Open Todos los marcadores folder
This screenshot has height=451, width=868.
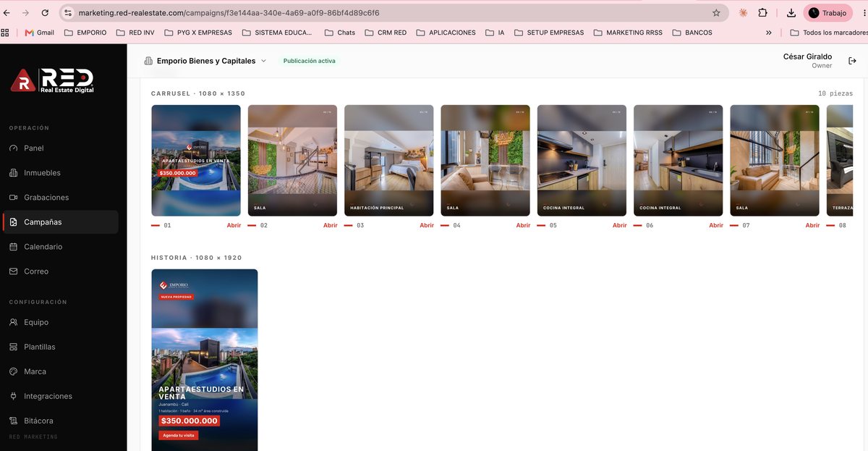(x=828, y=33)
